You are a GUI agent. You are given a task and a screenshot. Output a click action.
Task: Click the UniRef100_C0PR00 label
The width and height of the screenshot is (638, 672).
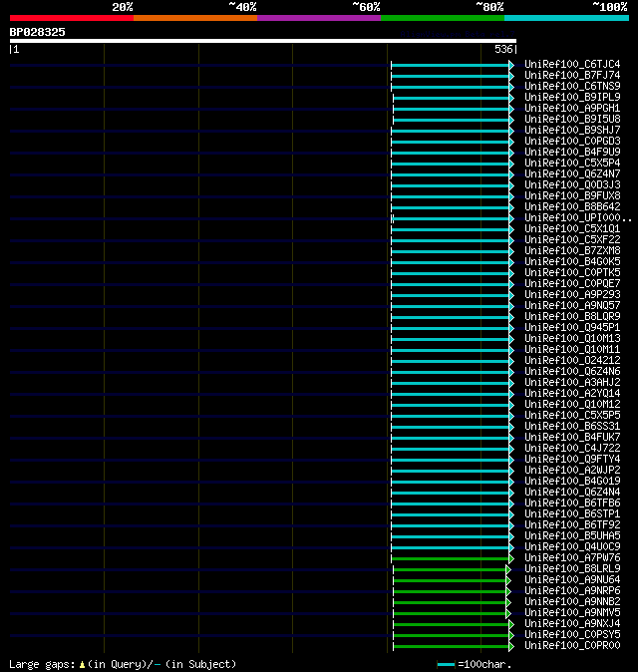(572, 646)
